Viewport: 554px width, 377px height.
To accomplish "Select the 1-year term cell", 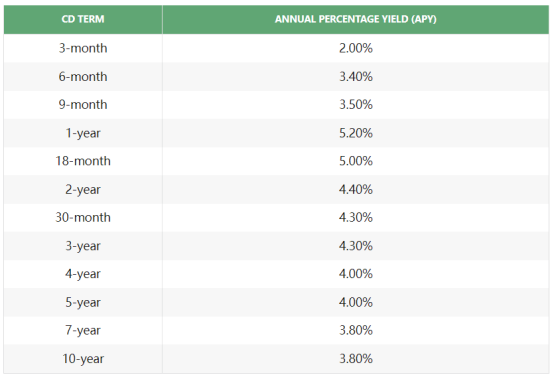I will click(83, 133).
